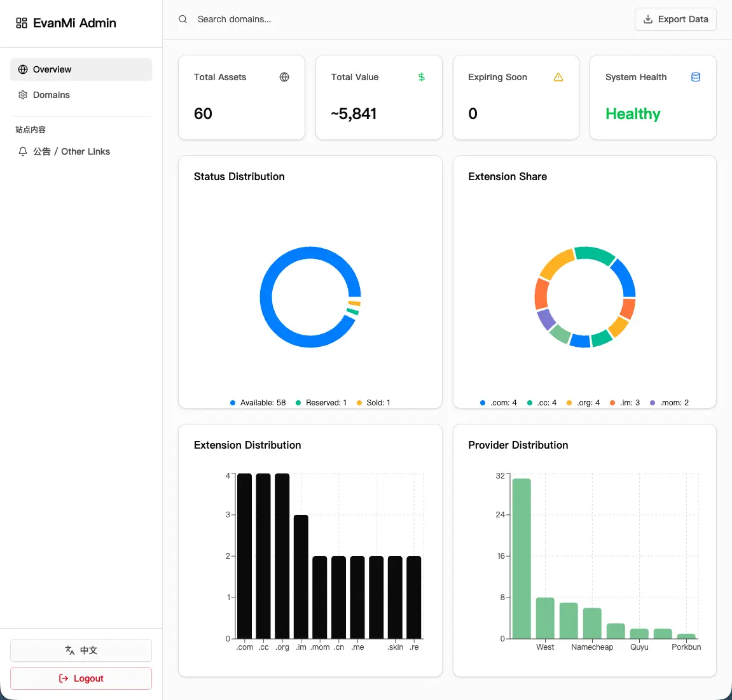
Task: Click the EvanMi Admin logo icon
Action: pos(22,23)
